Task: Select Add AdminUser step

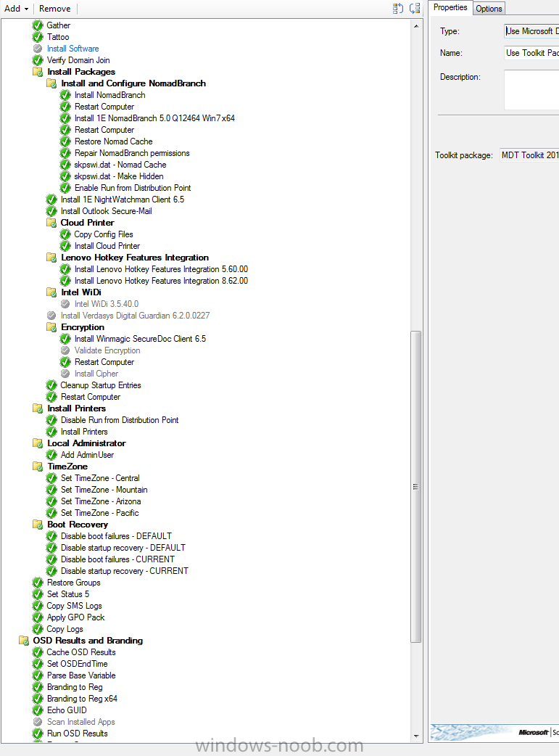Action: click(87, 455)
